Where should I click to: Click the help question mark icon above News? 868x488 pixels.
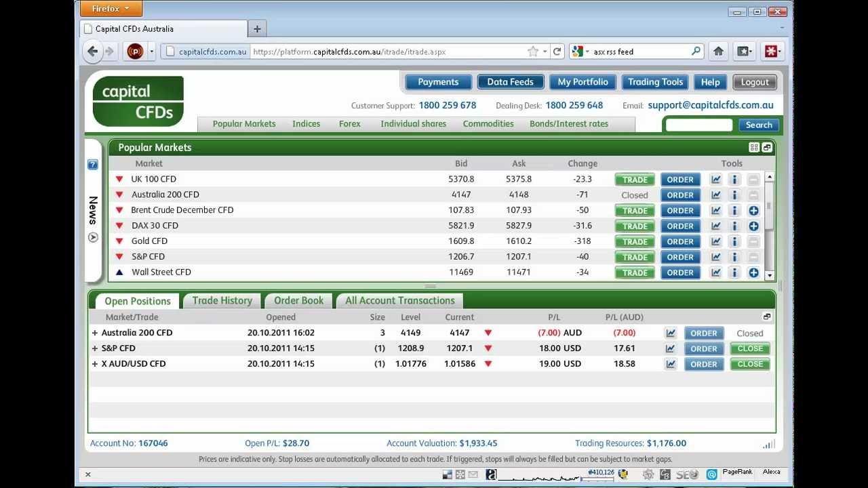tap(93, 165)
